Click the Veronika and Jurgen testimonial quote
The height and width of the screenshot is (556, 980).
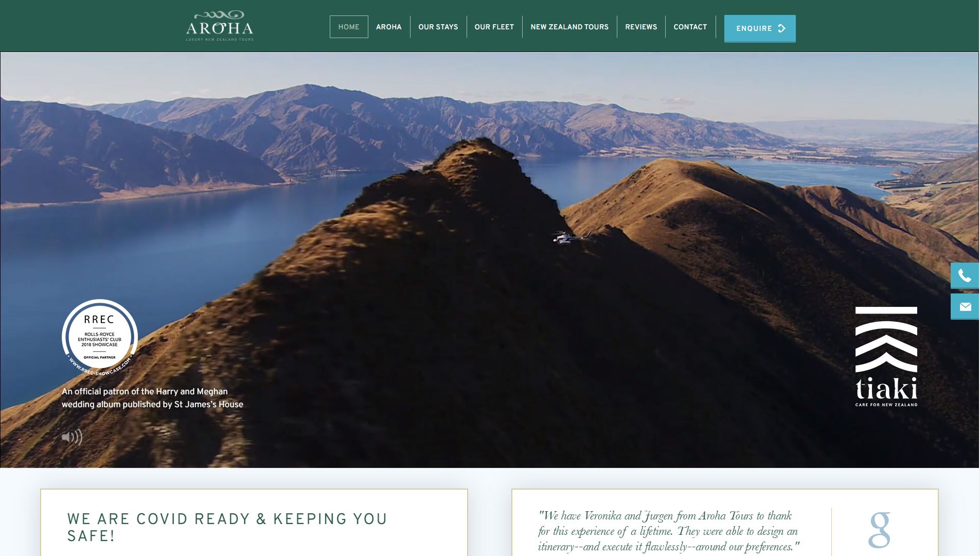668,531
